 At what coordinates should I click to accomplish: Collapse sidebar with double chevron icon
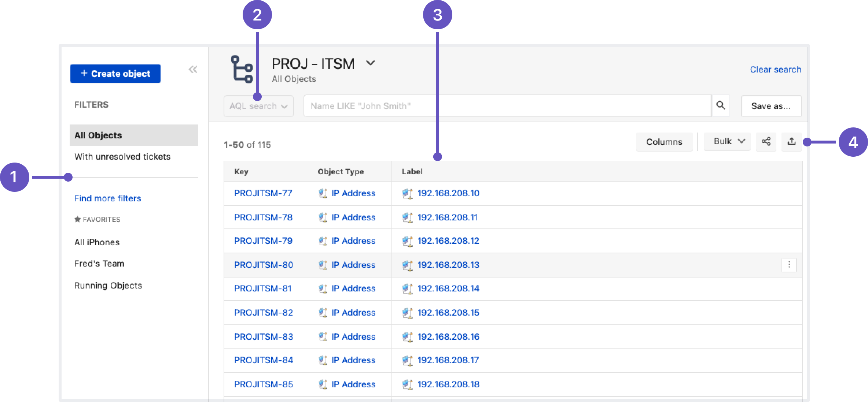[193, 70]
